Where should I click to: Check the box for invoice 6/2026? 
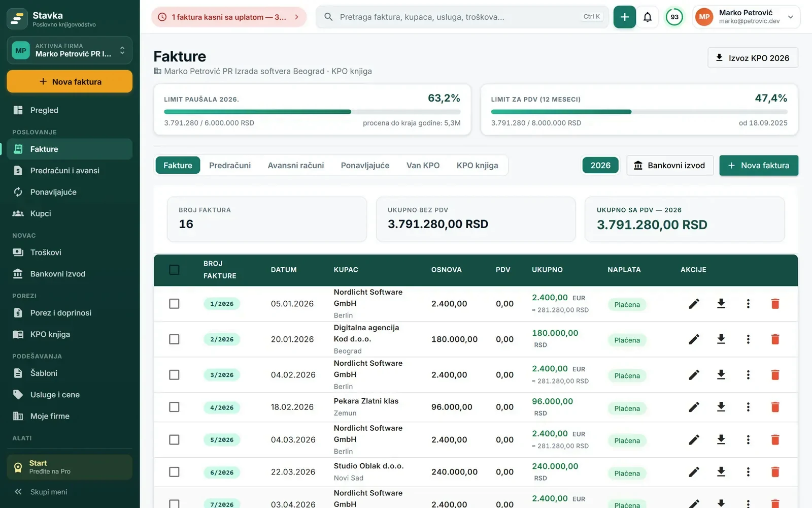click(174, 472)
